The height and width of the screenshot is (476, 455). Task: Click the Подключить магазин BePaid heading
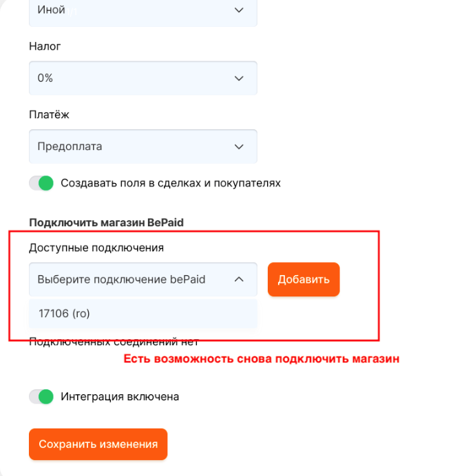pos(106,222)
